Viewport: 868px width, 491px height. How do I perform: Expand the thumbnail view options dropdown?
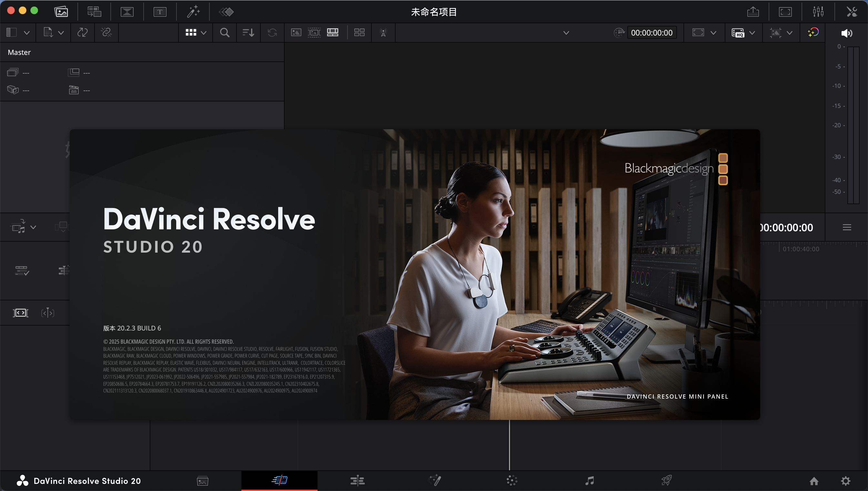204,33
